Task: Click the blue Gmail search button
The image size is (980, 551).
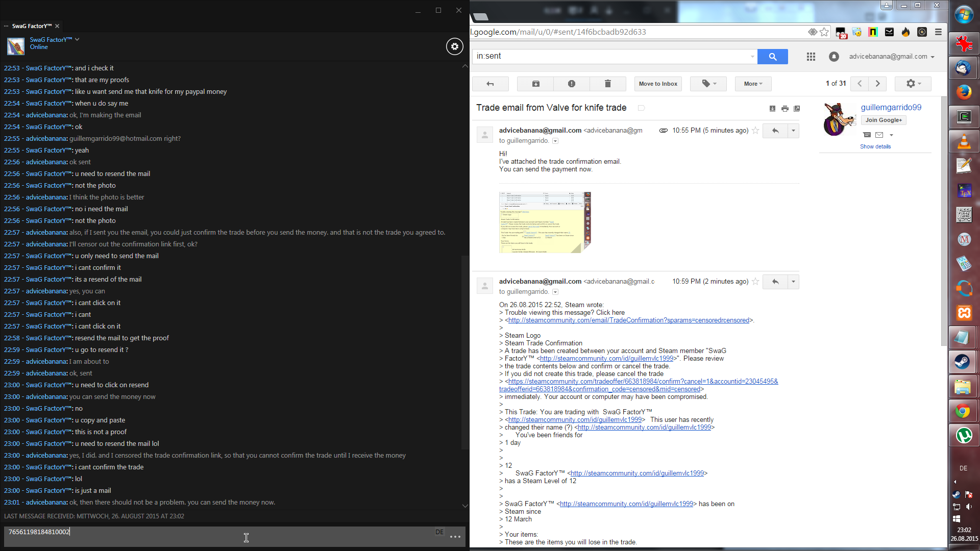Action: (773, 57)
